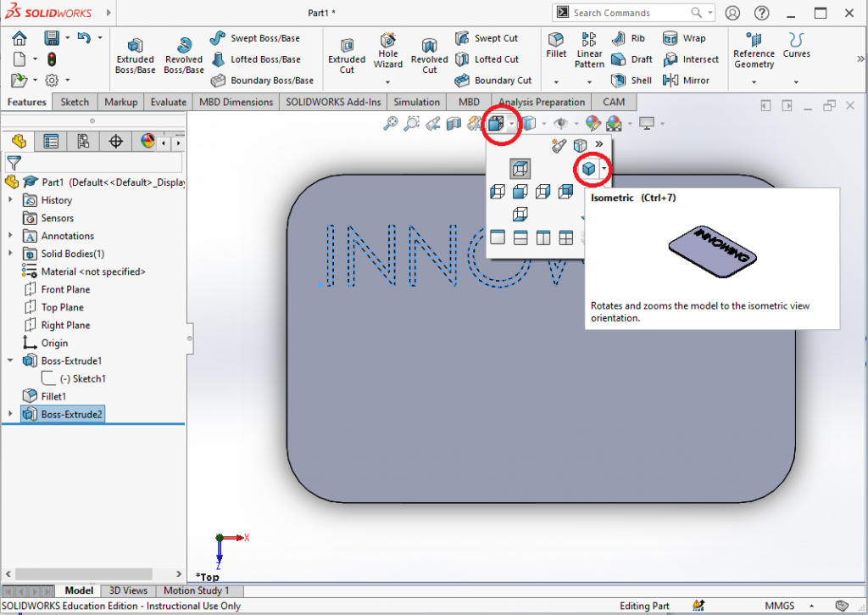The width and height of the screenshot is (868, 615).
Task: Choose the Linear Pattern tool
Action: tap(589, 49)
